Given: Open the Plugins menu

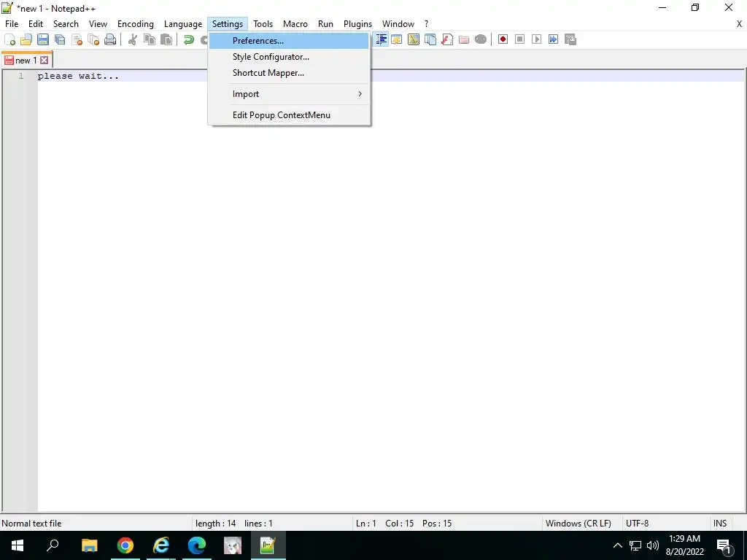Looking at the screenshot, I should pyautogui.click(x=357, y=24).
